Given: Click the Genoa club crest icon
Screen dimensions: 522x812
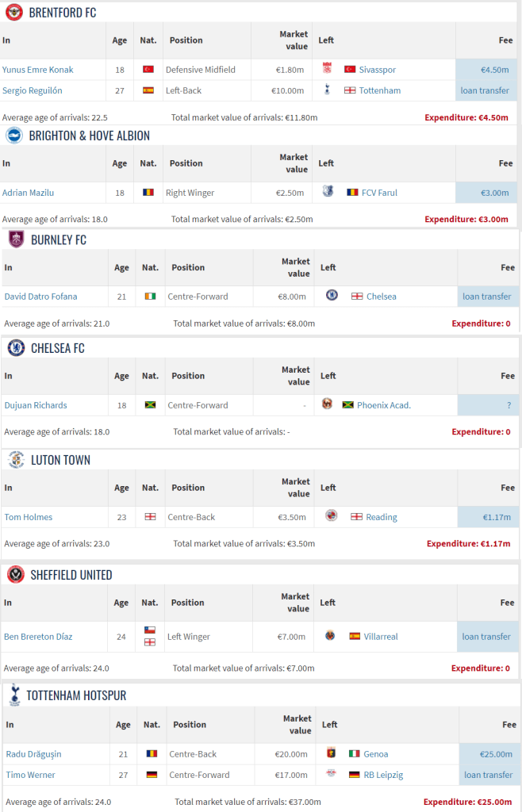Looking at the screenshot, I should pos(331,754).
